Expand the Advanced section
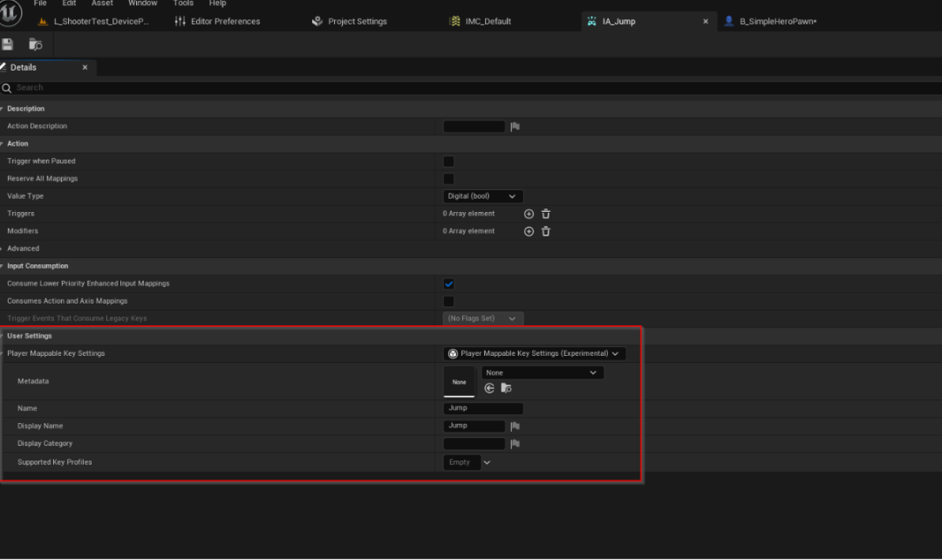The height and width of the screenshot is (560, 942). tap(2, 249)
